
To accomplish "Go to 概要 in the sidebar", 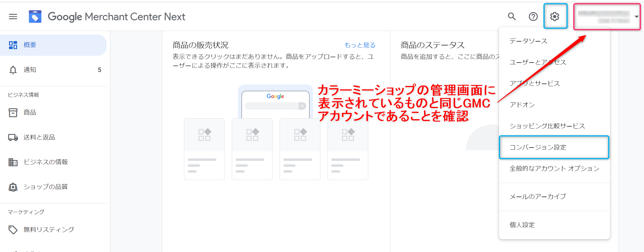I will click(x=30, y=45).
